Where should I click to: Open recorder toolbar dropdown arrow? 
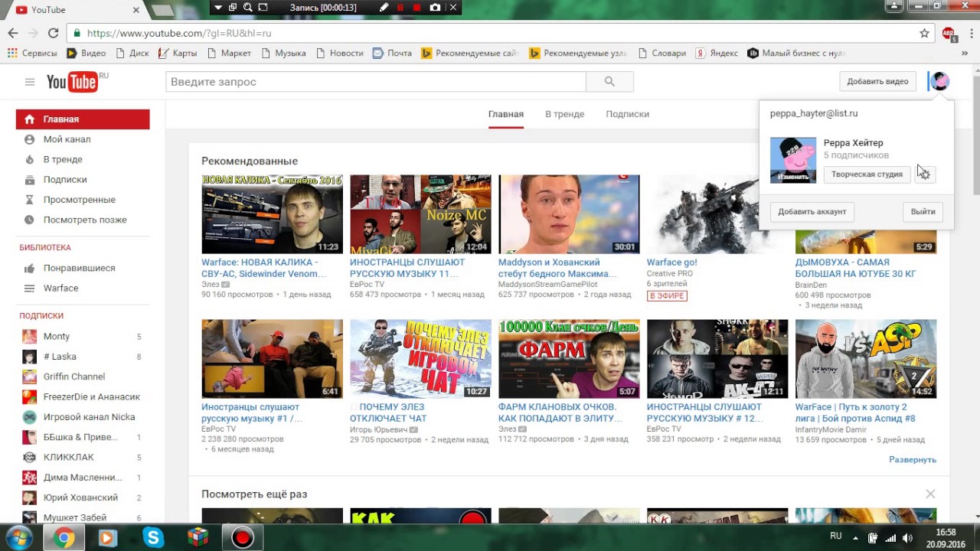[x=218, y=8]
